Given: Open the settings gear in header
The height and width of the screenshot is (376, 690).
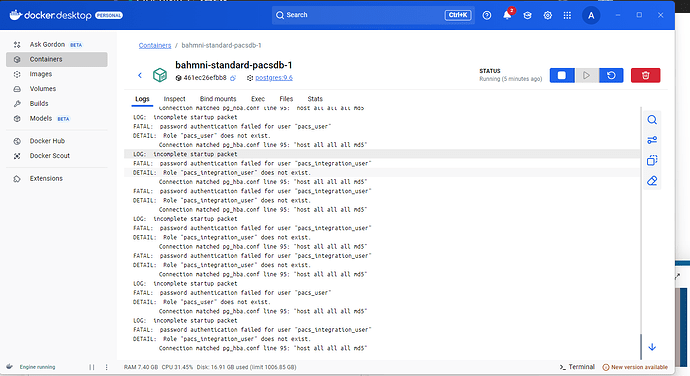Looking at the screenshot, I should coord(547,15).
